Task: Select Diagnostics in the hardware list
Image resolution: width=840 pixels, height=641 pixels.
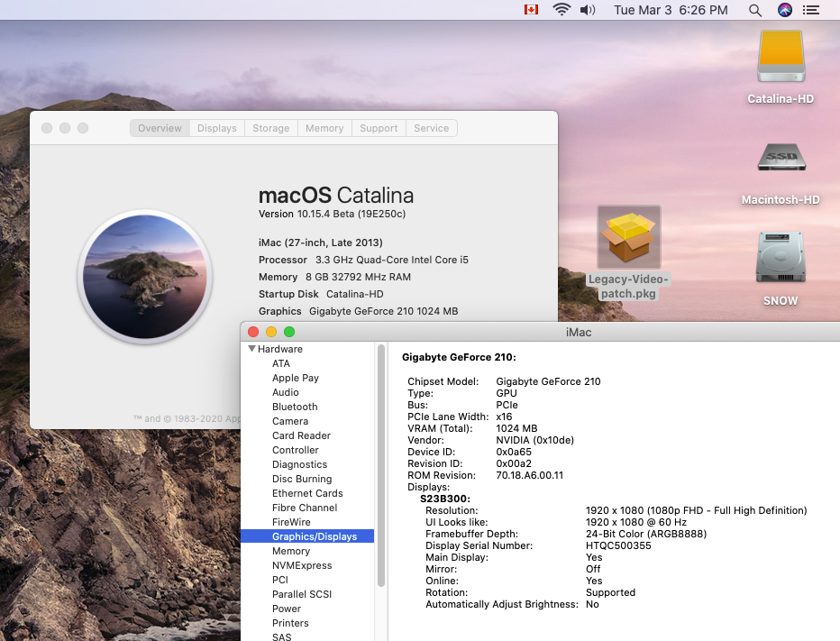Action: [307, 464]
